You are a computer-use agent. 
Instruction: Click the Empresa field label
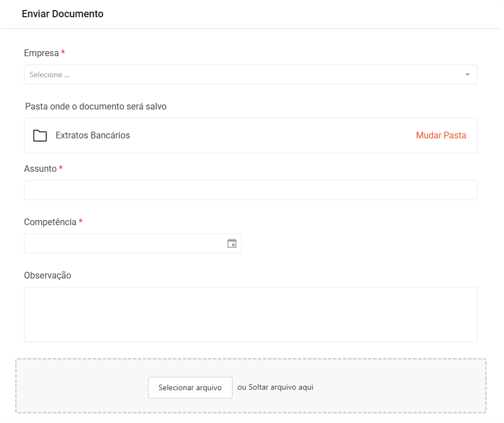pyautogui.click(x=42, y=53)
